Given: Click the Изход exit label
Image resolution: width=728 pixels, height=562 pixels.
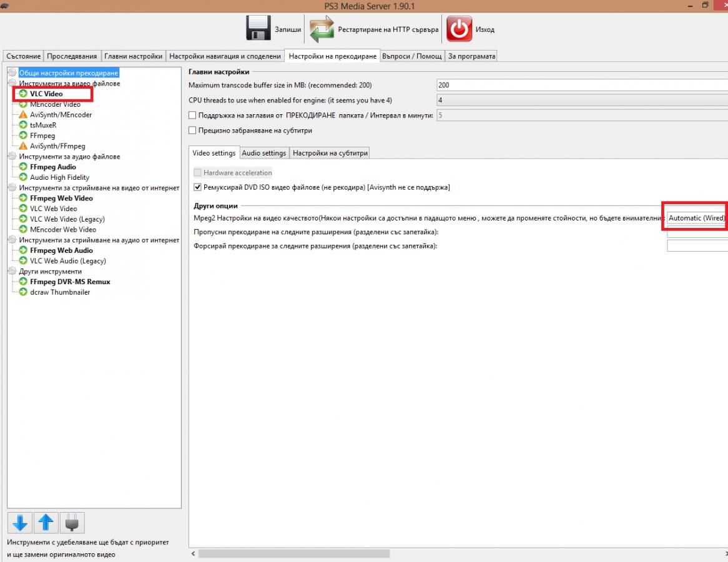Looking at the screenshot, I should (x=485, y=29).
